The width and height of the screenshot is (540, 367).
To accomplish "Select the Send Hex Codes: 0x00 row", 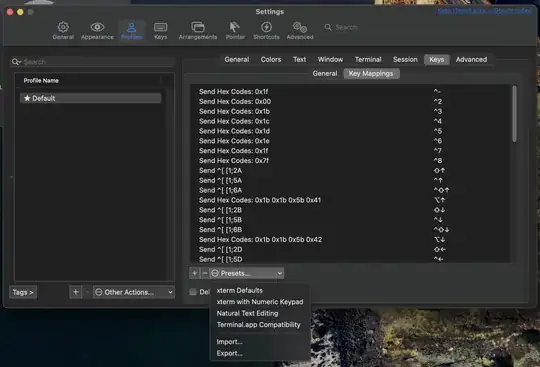I will [x=351, y=101].
